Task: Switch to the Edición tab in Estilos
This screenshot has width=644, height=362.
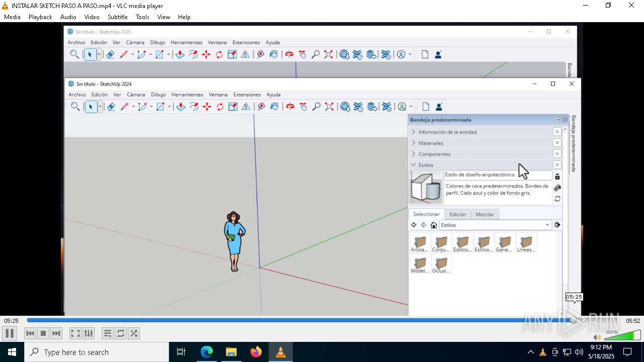Action: point(457,214)
